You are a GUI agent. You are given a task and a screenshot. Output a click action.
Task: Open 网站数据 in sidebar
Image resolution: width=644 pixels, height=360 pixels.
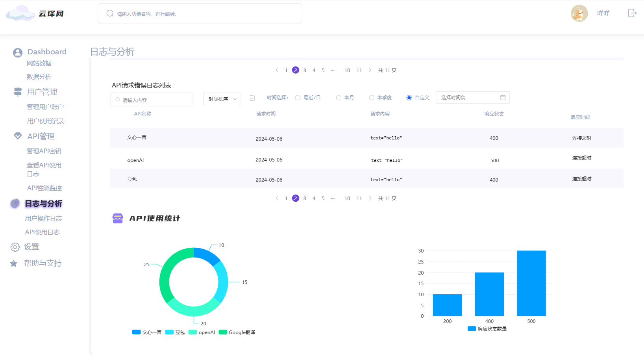pos(39,63)
